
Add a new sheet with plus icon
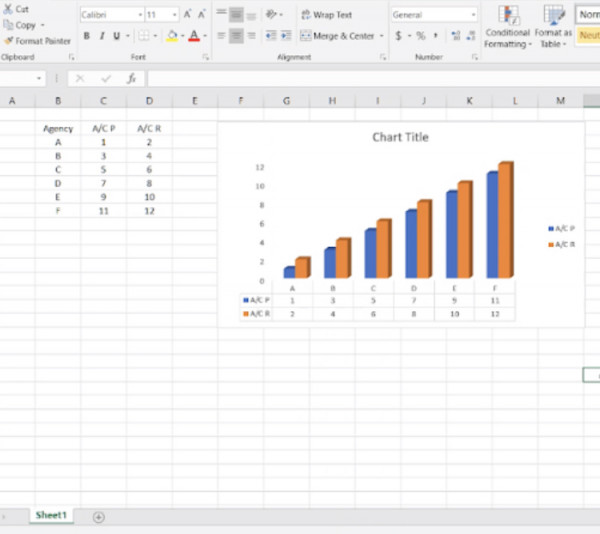pyautogui.click(x=99, y=517)
